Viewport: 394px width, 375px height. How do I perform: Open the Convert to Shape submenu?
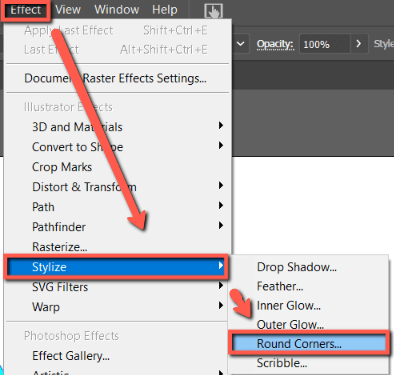point(117,147)
